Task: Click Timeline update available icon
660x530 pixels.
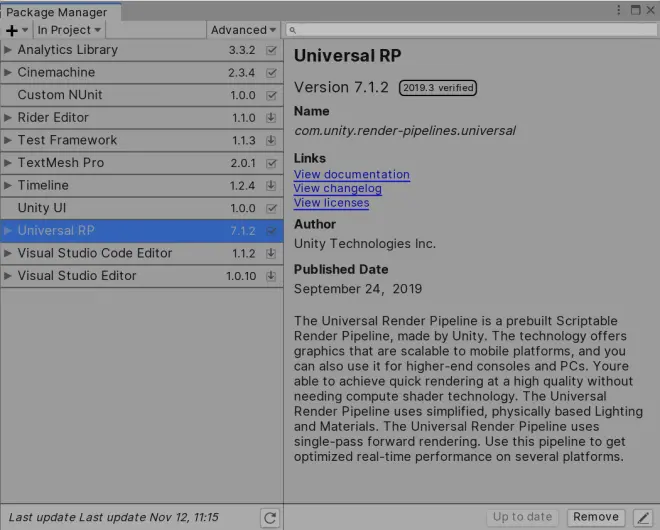Action: [x=271, y=186]
